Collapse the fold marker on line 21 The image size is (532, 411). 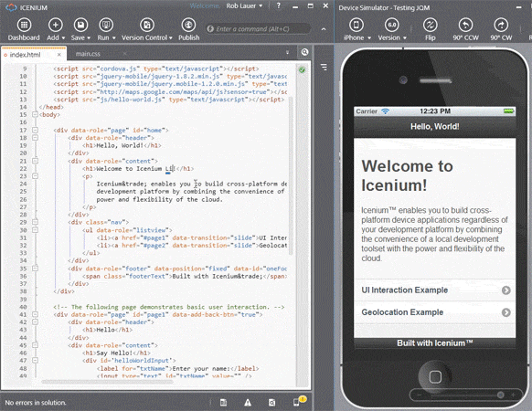(35, 161)
